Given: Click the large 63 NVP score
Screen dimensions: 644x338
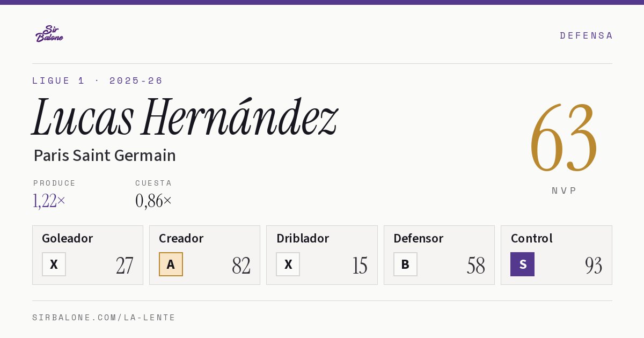Looking at the screenshot, I should tap(563, 137).
